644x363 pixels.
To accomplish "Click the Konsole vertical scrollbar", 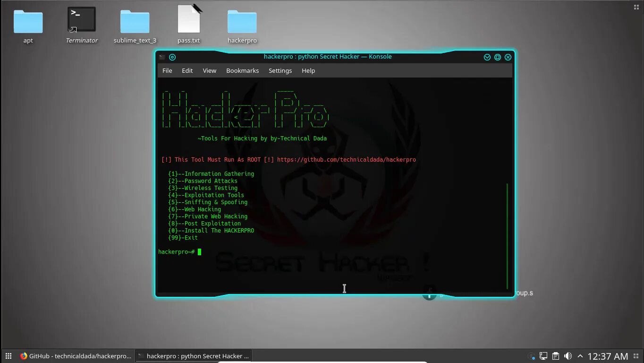I will (x=508, y=236).
